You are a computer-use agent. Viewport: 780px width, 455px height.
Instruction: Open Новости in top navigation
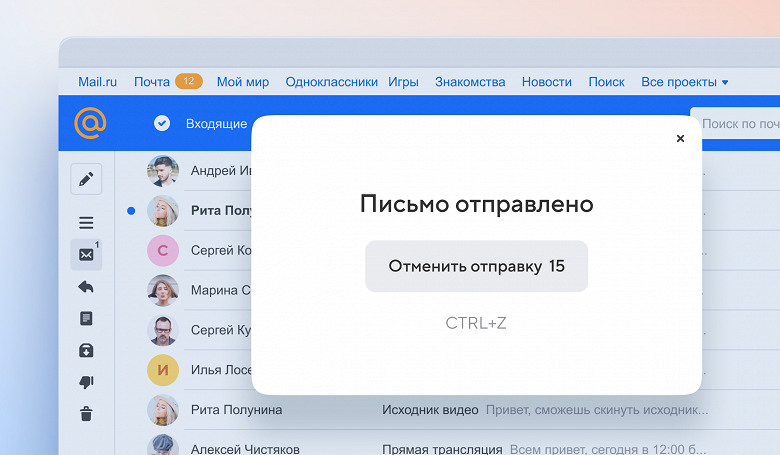[x=547, y=82]
